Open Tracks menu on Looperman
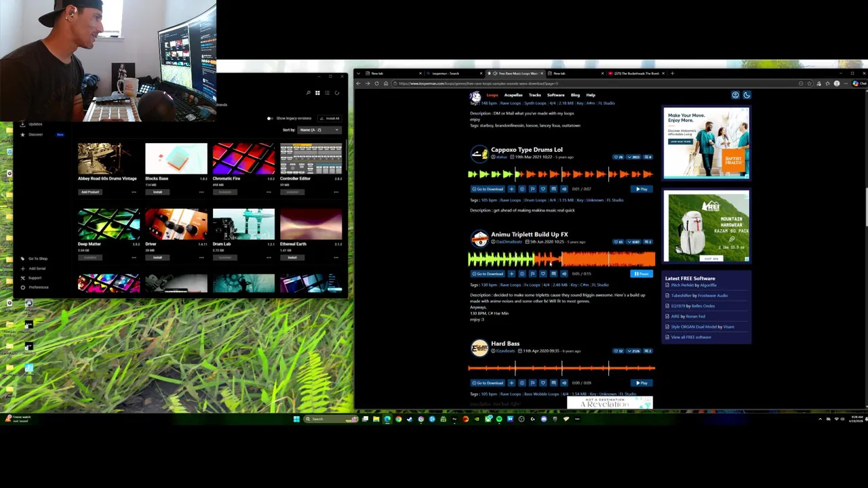Screen dimensions: 868x488 535,95
